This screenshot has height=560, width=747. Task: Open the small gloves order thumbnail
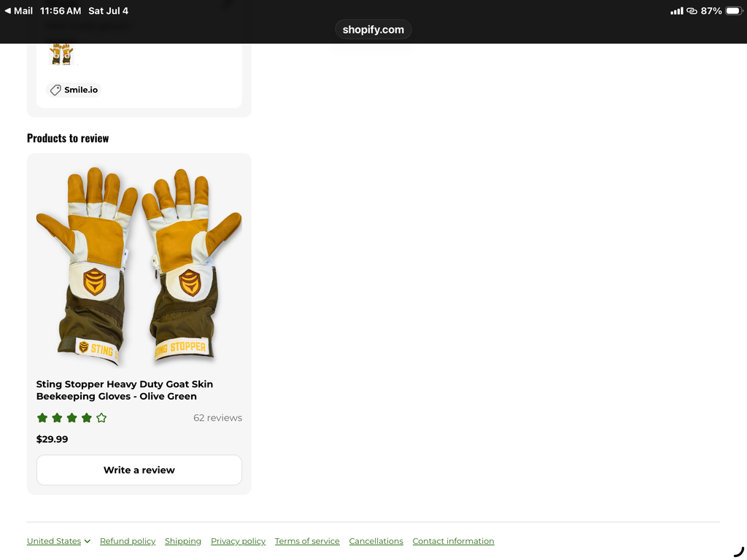coord(61,54)
